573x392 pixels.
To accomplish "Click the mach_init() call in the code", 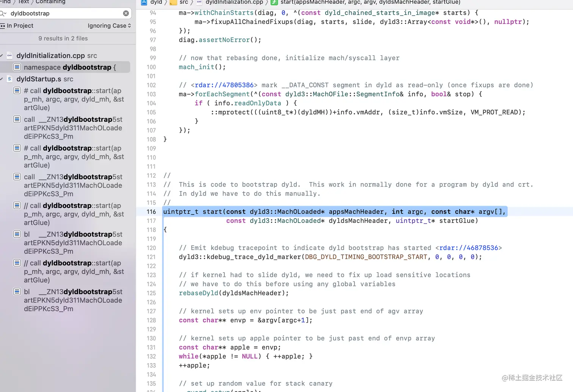I will [202, 67].
